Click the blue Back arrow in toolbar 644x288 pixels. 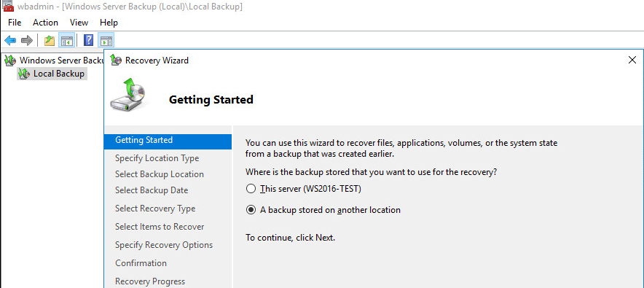[10, 40]
